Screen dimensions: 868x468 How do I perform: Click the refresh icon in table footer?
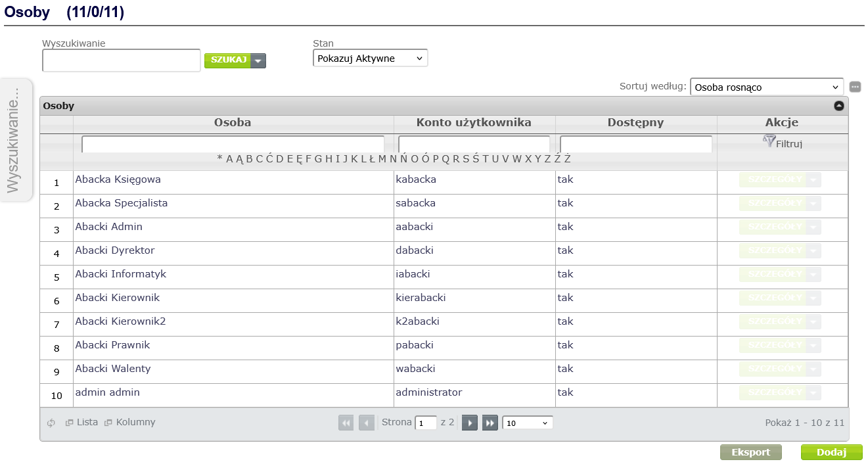pos(51,423)
